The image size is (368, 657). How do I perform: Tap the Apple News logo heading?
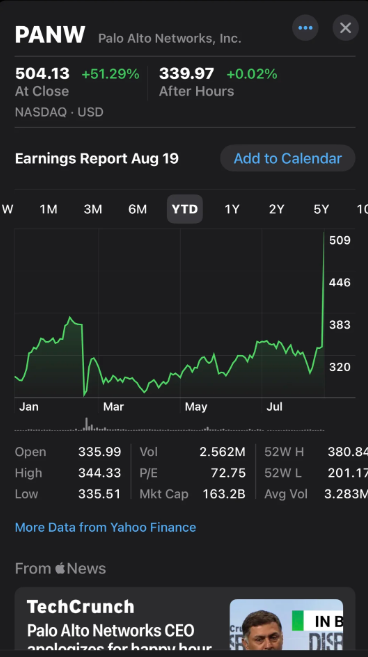coord(60,569)
